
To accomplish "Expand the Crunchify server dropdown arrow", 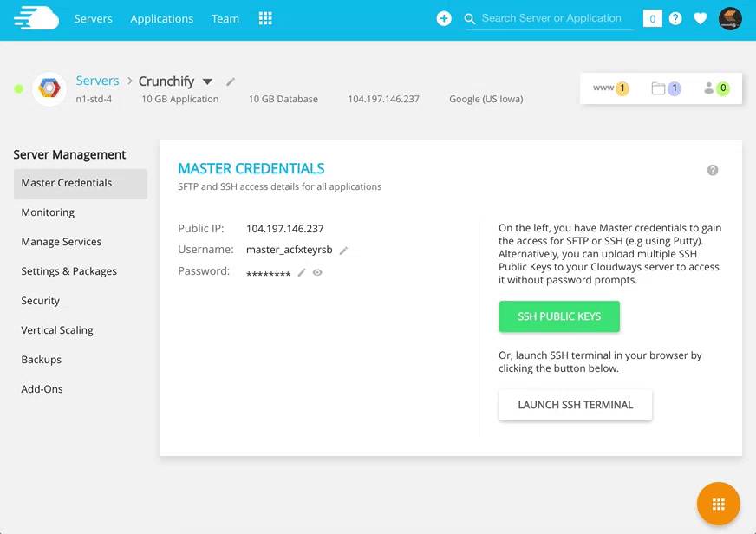I will click(207, 81).
